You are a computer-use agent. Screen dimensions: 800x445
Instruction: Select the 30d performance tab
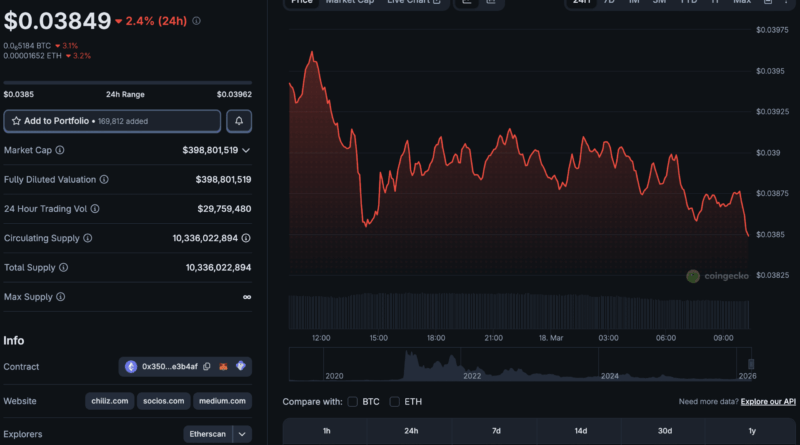[665, 431]
